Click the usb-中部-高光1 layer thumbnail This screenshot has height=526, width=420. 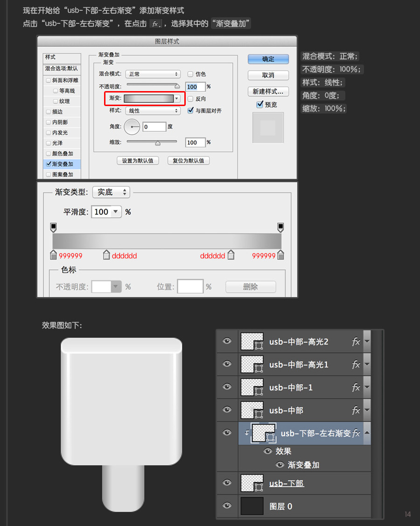click(x=252, y=364)
